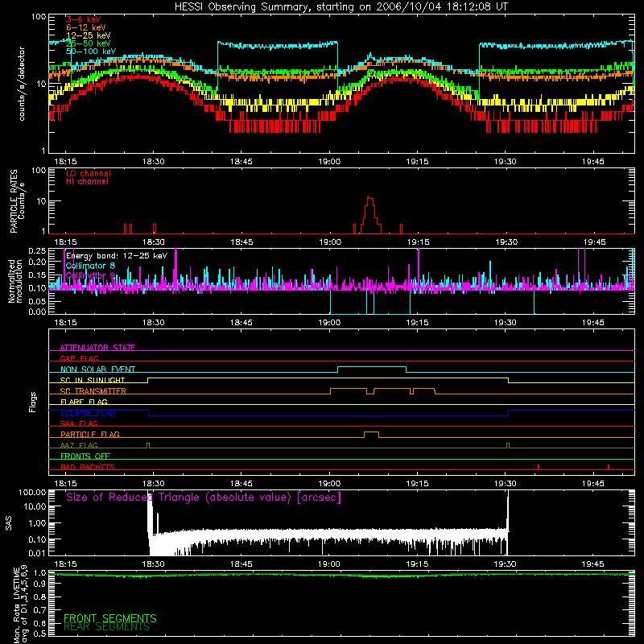Image resolution: width=644 pixels, height=644 pixels.
Task: Click the ECLIPSE_FLAG label
Action: (x=88, y=413)
